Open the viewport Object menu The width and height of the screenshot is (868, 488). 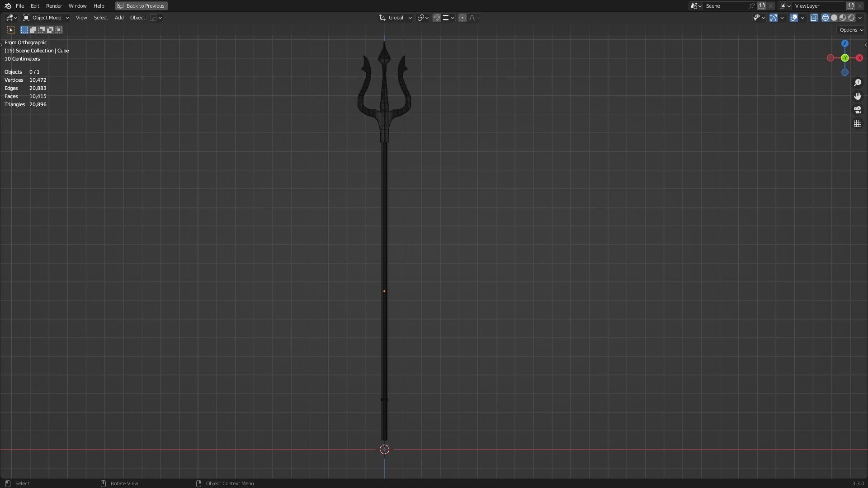point(137,18)
